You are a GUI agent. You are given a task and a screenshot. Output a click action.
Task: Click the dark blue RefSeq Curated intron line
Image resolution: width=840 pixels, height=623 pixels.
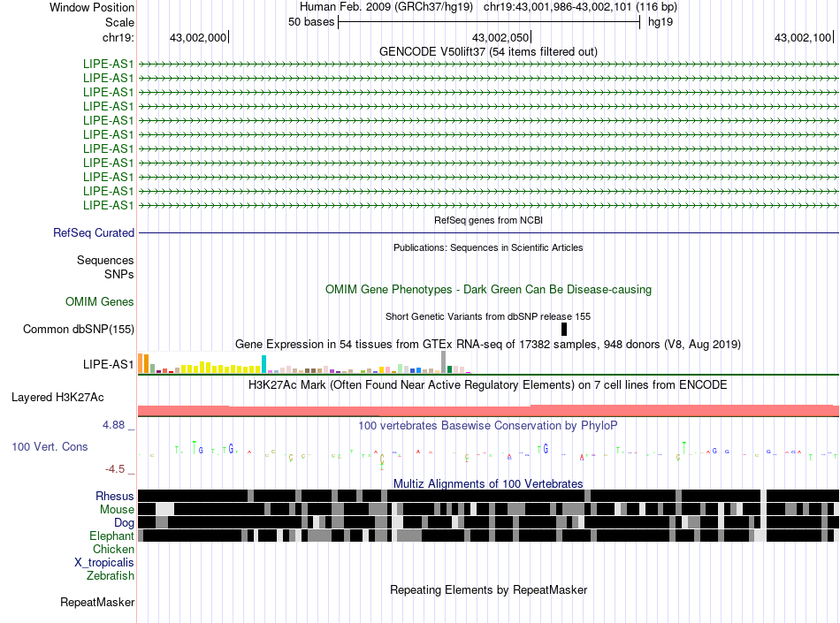click(x=489, y=232)
